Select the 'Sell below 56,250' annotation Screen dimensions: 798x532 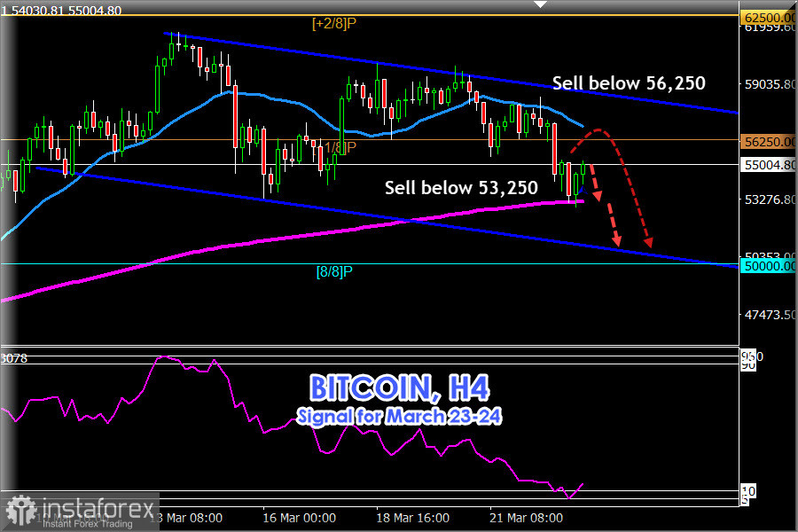tap(629, 83)
